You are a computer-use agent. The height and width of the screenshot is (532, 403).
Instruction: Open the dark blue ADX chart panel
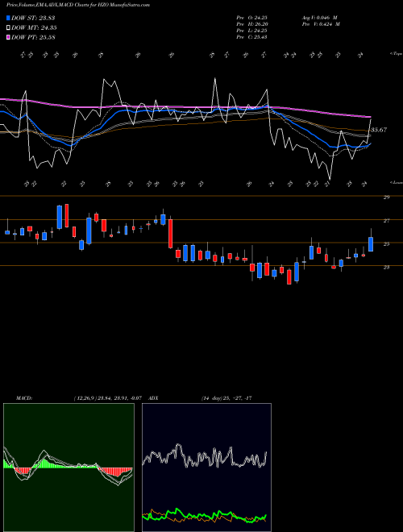tap(206, 468)
